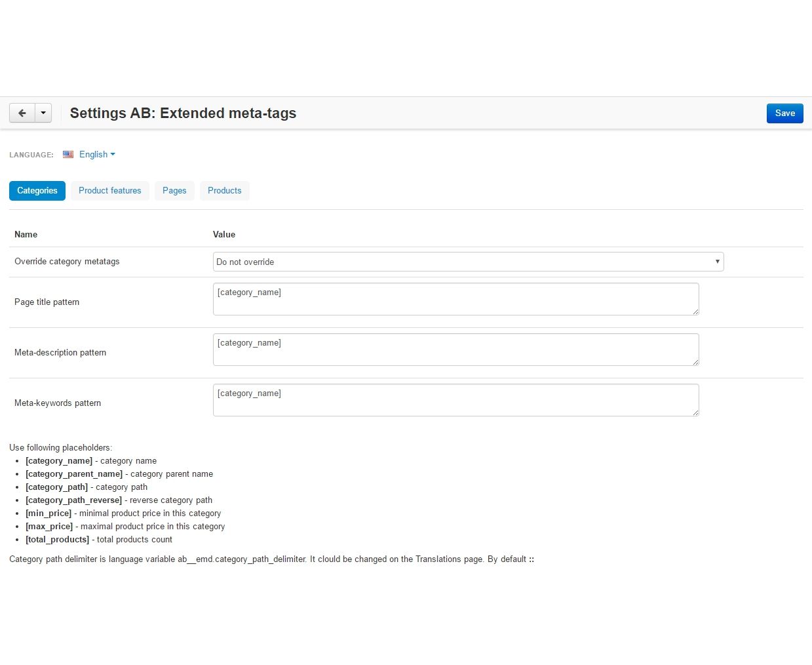Image resolution: width=812 pixels, height=665 pixels.
Task: Grab the Page title pattern resize handle
Action: pos(695,312)
